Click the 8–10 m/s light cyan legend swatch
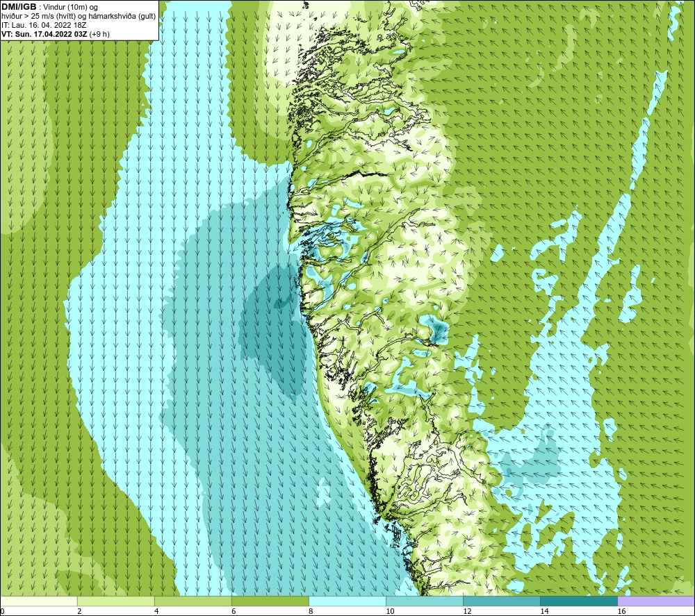Screen dimensions: 695x616 tap(347, 601)
